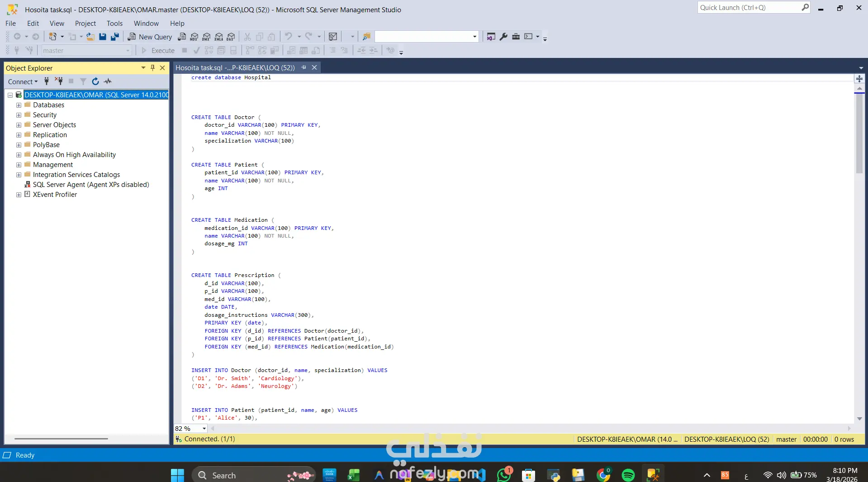Open Spotify from the taskbar

628,475
